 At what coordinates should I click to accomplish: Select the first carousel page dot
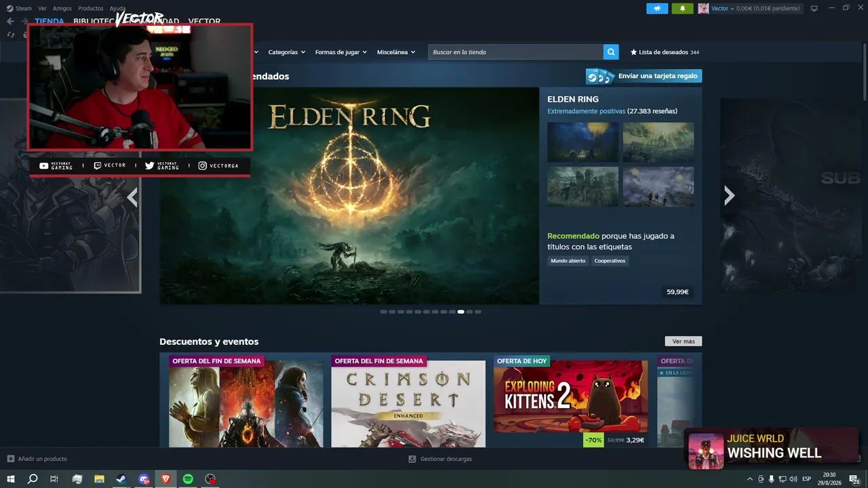383,312
